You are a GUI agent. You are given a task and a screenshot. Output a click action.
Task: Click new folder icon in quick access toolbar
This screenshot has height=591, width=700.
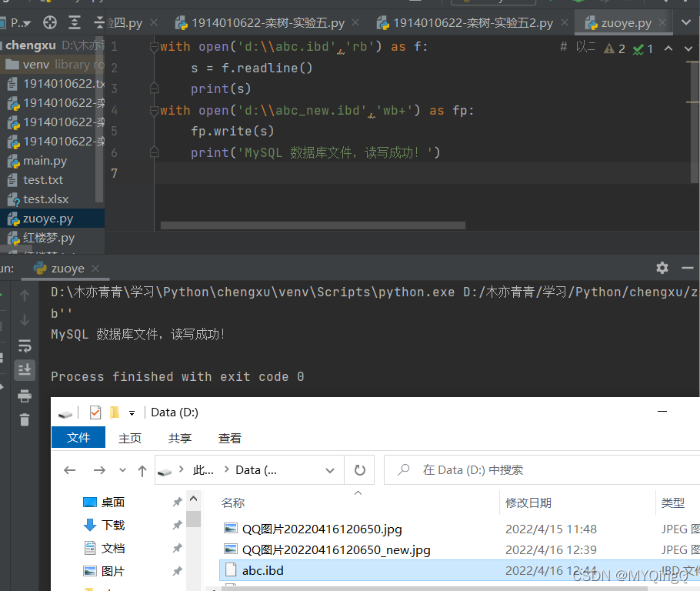(115, 412)
